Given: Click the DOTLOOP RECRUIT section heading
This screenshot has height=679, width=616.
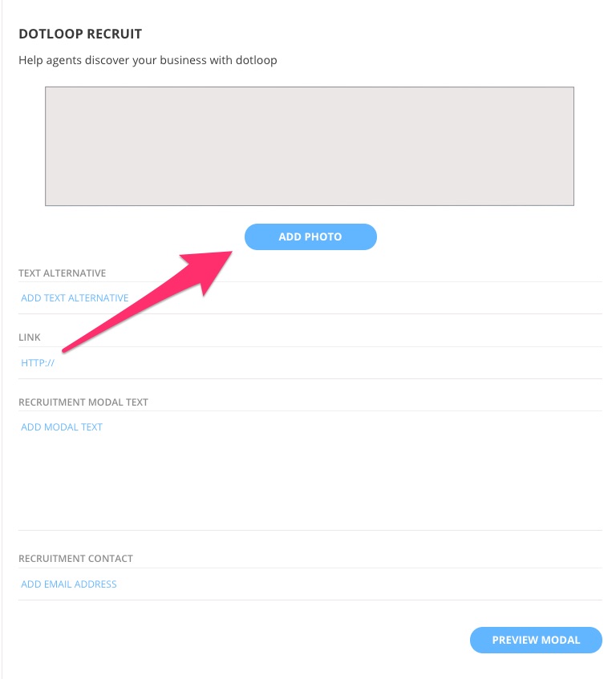Looking at the screenshot, I should (x=80, y=34).
